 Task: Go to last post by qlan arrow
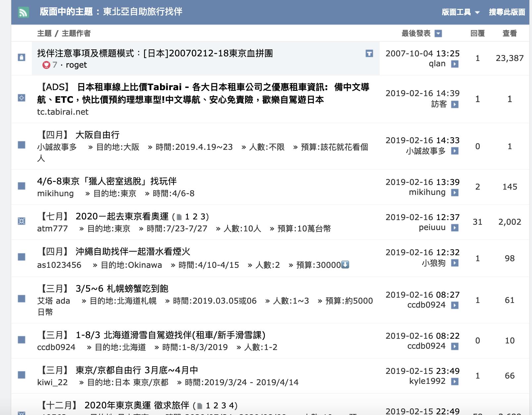pos(455,64)
